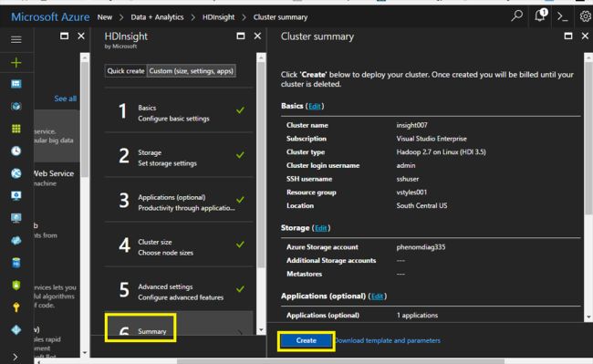Click the Cluster summary vertical scrollbar

[x=588, y=138]
